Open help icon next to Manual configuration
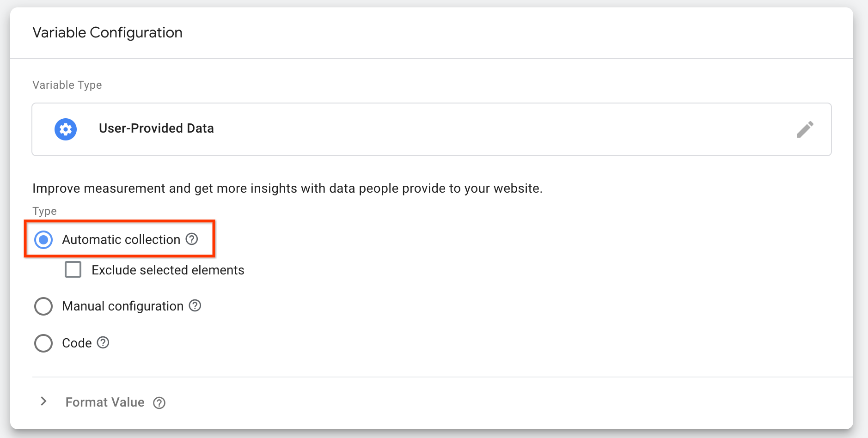Screen dimensions: 868x438 point(195,305)
